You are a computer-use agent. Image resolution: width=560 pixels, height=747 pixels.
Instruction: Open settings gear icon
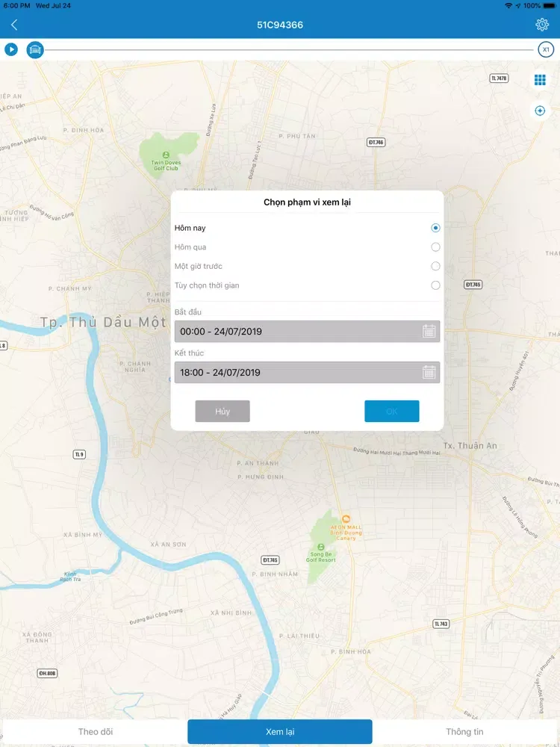pyautogui.click(x=542, y=25)
